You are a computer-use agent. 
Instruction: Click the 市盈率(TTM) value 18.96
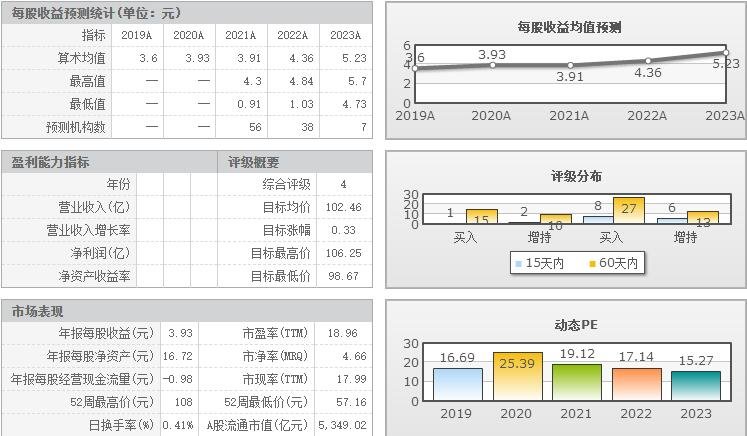[x=343, y=334]
